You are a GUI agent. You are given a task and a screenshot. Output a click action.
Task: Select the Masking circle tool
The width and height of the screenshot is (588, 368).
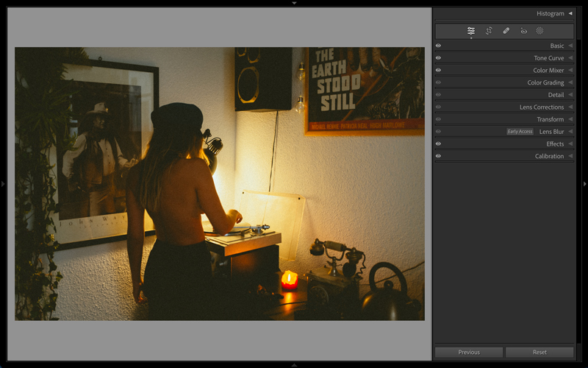539,31
